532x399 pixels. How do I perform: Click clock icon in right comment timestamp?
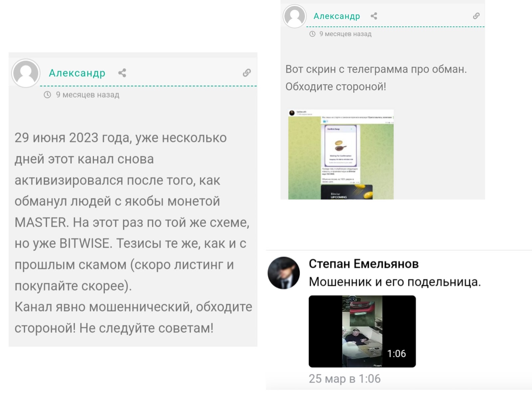click(312, 34)
